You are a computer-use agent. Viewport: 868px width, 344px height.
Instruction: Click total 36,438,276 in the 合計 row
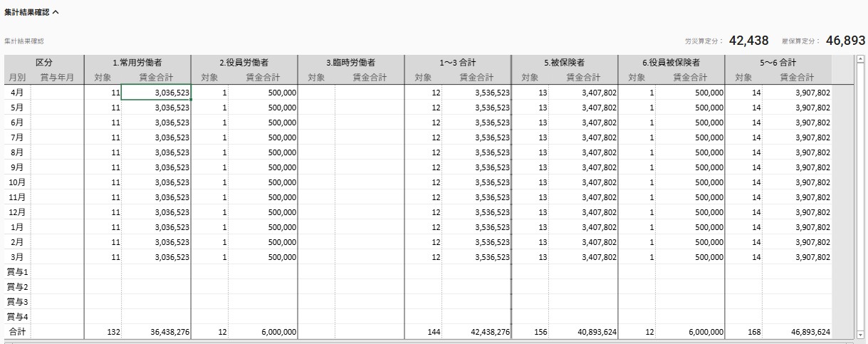[x=156, y=332]
